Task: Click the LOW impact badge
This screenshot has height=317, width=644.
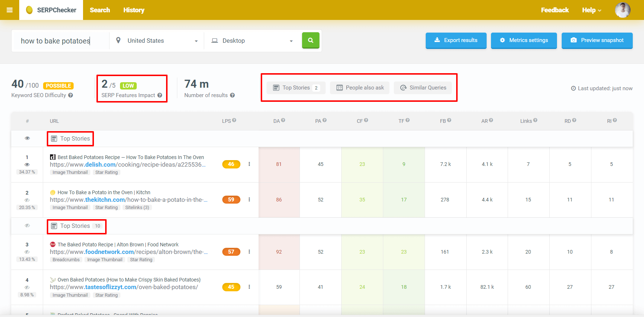Action: point(128,86)
